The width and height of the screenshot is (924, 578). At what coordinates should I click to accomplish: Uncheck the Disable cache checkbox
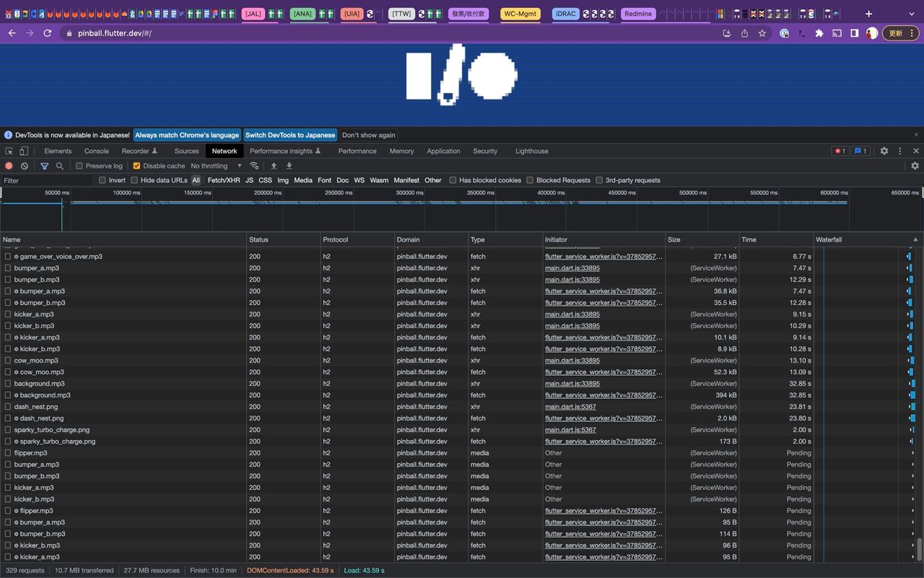click(136, 165)
